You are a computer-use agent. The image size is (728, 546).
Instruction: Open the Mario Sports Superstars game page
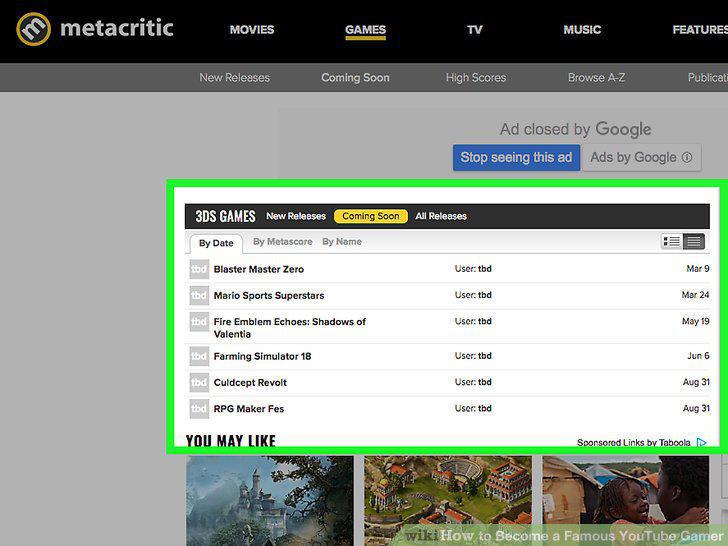269,295
